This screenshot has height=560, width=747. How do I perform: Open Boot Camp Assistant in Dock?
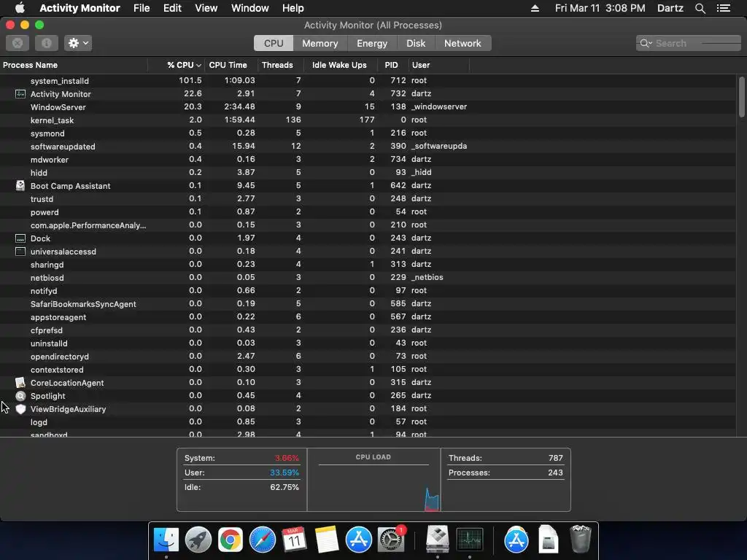(438, 540)
